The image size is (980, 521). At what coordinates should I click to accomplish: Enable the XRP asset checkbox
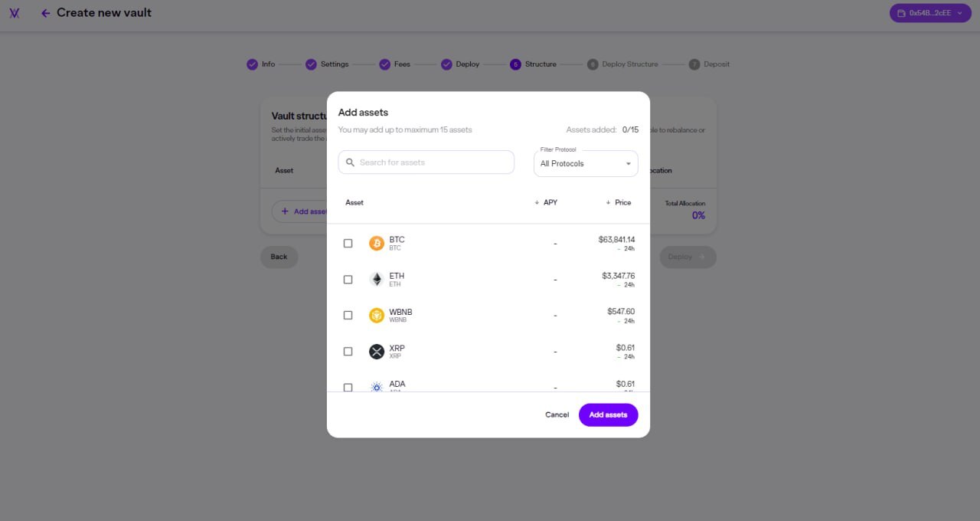[348, 351]
